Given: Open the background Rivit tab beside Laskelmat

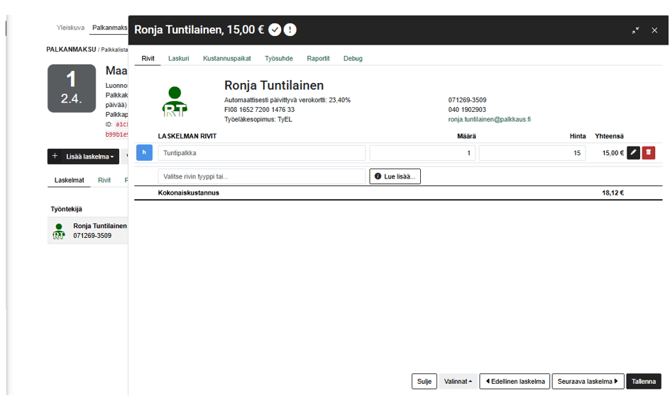Looking at the screenshot, I should tap(104, 180).
